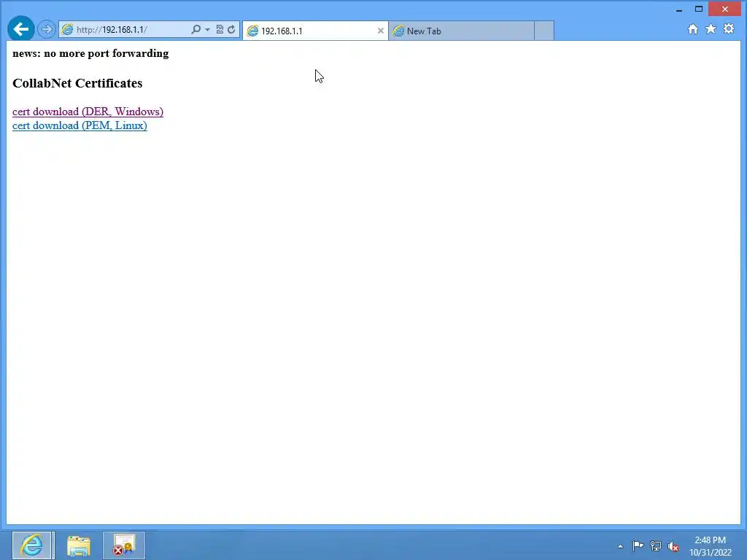Open Favorites with the star icon
Viewport: 747px width, 560px height.
(711, 29)
